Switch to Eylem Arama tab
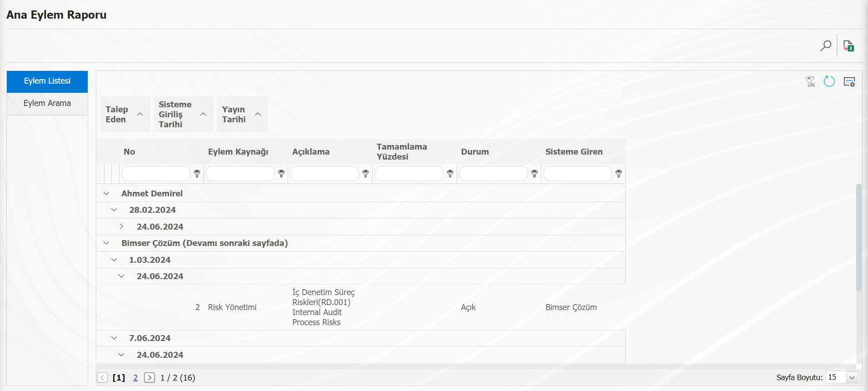The image size is (868, 391). (47, 104)
